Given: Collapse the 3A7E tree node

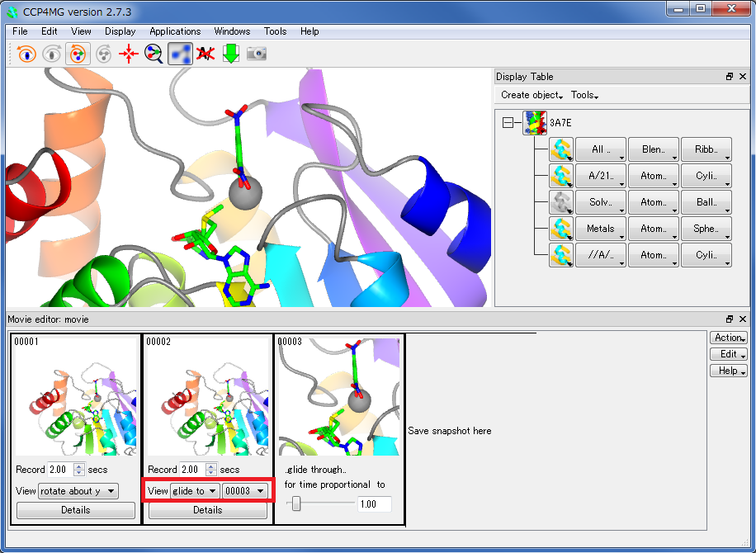Looking at the screenshot, I should click(508, 123).
